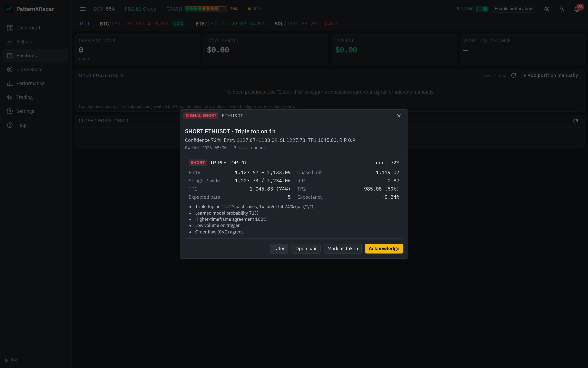This screenshot has width=588, height=368.
Task: Click the Chase limit 1,119.07 value
Action: coord(388,173)
